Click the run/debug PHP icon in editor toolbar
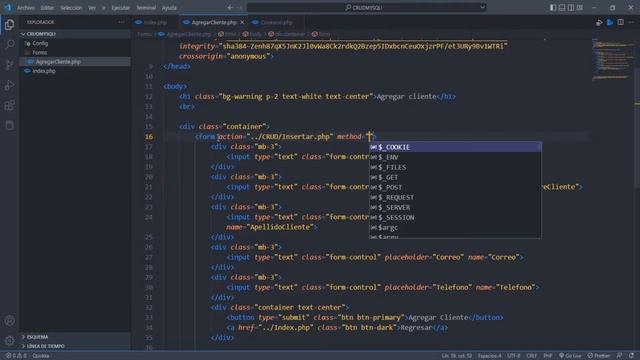This screenshot has height=360, width=640. tap(599, 22)
